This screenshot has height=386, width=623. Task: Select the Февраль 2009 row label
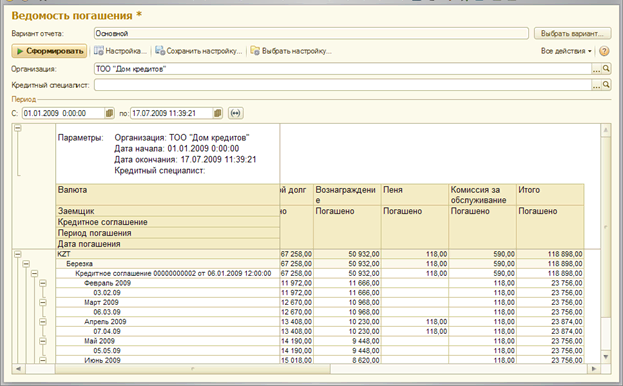[107, 283]
